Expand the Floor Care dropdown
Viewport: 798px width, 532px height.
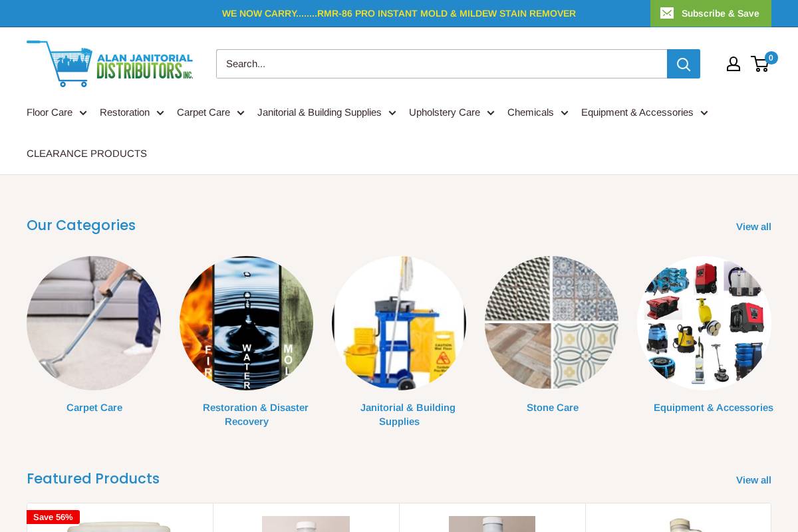pyautogui.click(x=56, y=112)
